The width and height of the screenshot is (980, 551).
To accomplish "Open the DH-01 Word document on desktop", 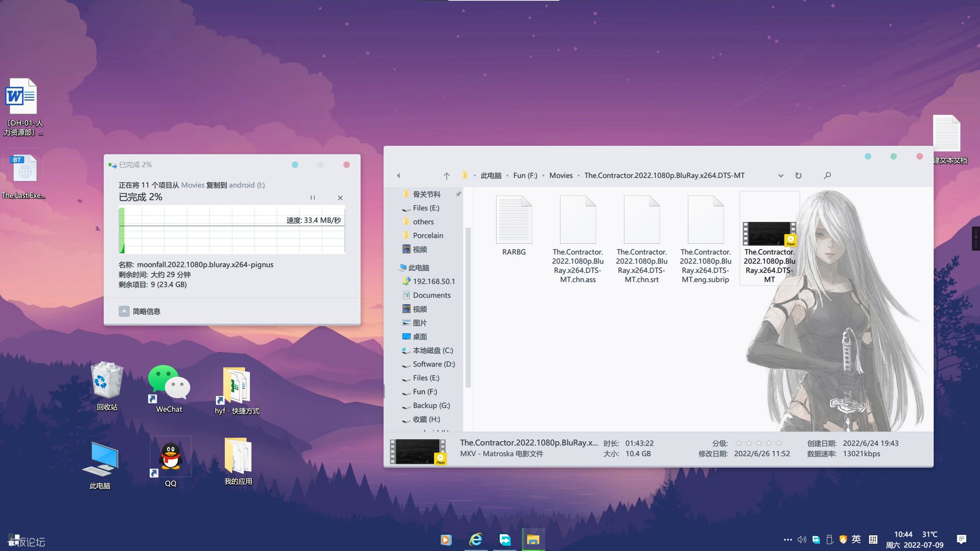I will 23,107.
